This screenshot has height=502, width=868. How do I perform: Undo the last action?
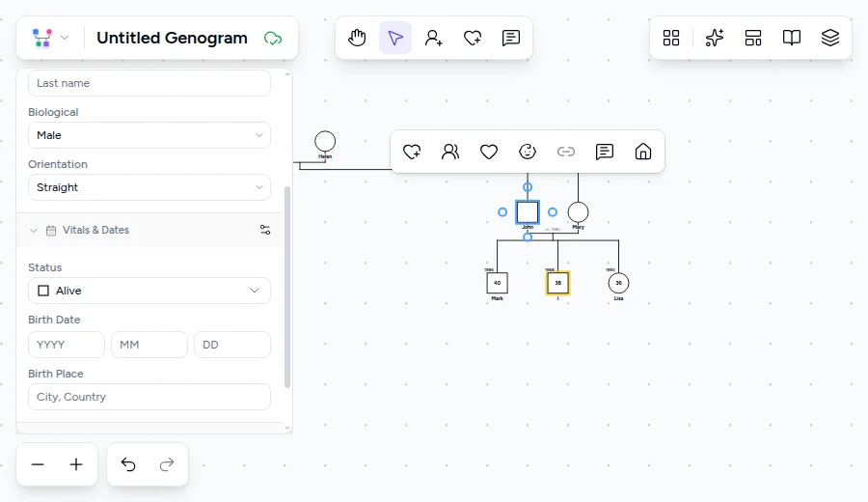click(128, 464)
